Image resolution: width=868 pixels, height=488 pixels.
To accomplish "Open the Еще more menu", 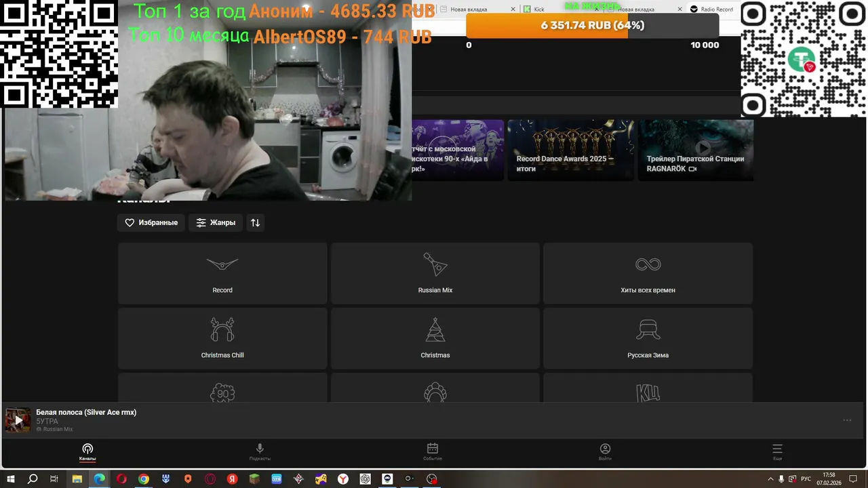I will pos(777,452).
